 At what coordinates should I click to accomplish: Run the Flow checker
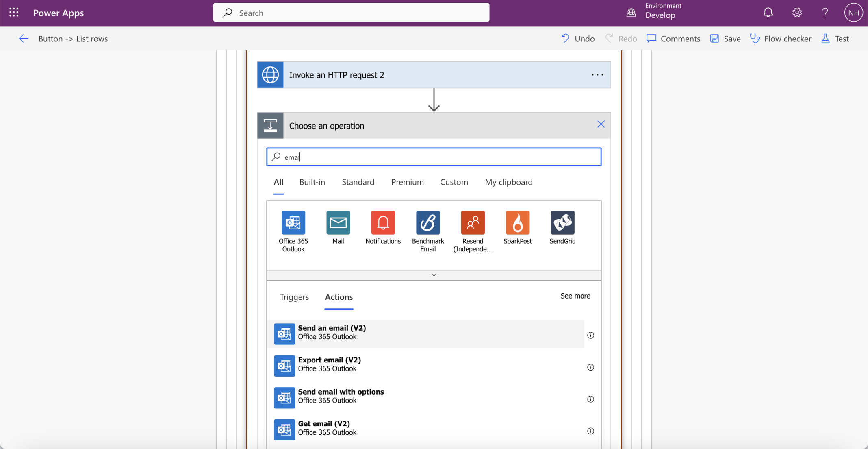click(x=780, y=39)
